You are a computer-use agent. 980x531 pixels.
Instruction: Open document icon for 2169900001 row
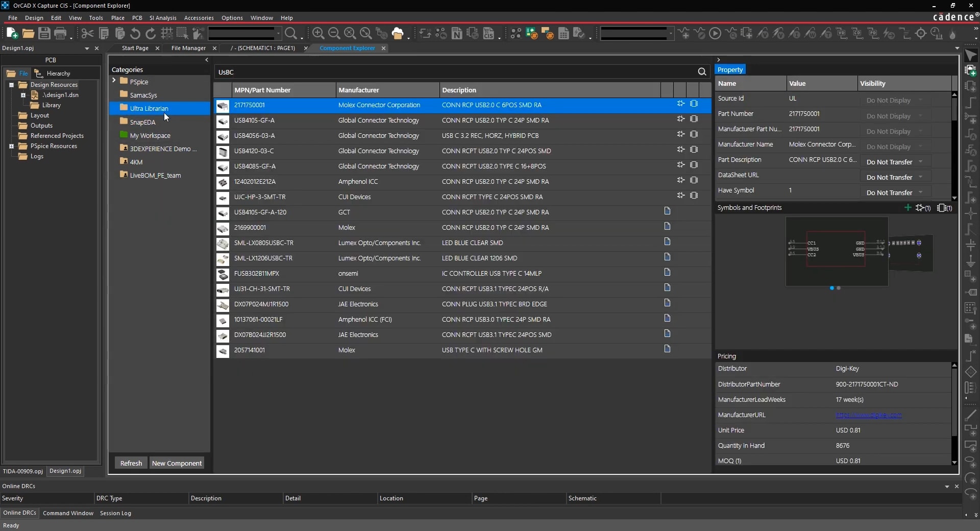click(x=667, y=226)
